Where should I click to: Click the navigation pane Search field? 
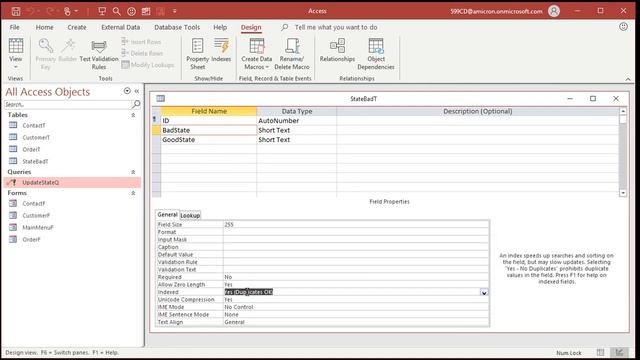[x=67, y=104]
